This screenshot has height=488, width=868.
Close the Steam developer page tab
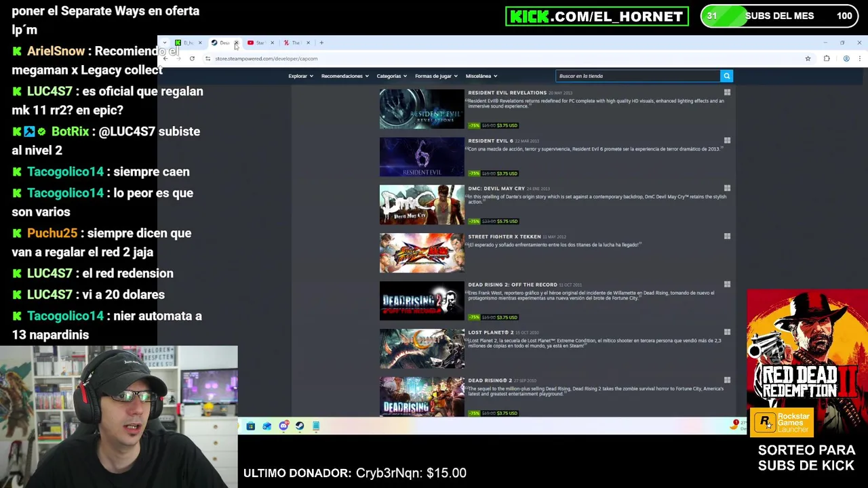point(236,43)
